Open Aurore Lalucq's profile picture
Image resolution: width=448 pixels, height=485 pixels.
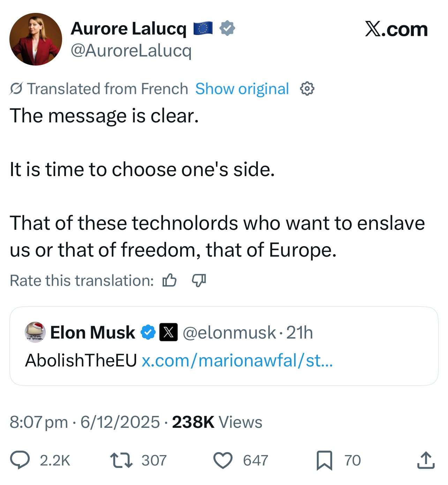click(36, 39)
